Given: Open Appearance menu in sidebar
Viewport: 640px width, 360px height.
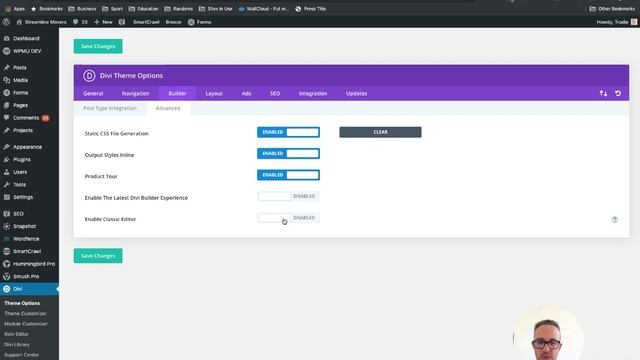Looking at the screenshot, I should [27, 147].
